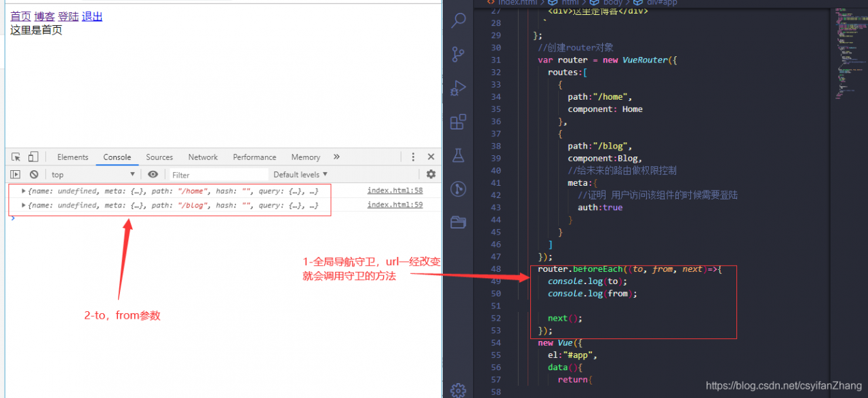868x398 pixels.
Task: Open the Run and Debug view in VS Code
Action: point(458,88)
